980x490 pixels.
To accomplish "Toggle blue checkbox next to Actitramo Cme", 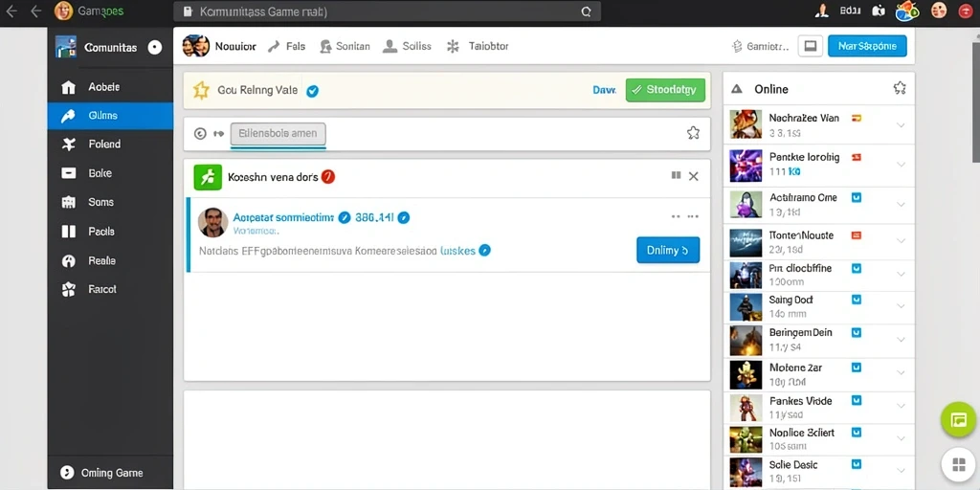I will tap(857, 197).
